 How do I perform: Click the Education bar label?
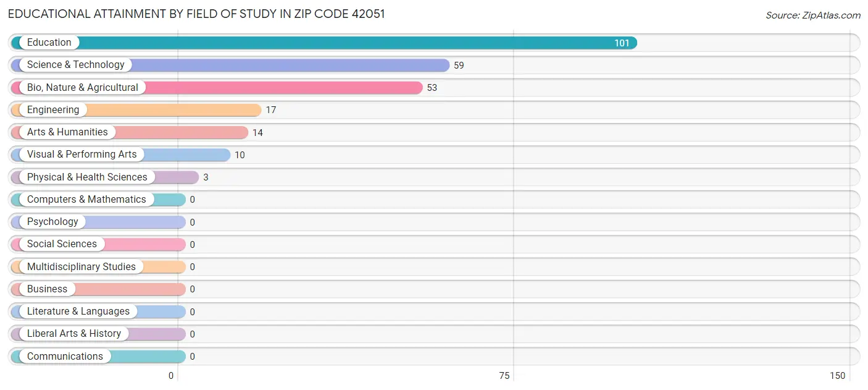(49, 43)
